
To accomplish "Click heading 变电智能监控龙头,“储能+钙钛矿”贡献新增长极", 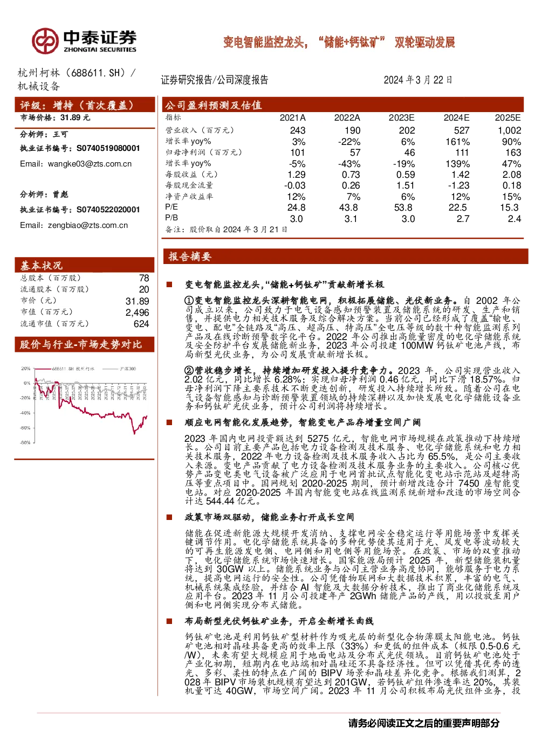I will 284,285.
